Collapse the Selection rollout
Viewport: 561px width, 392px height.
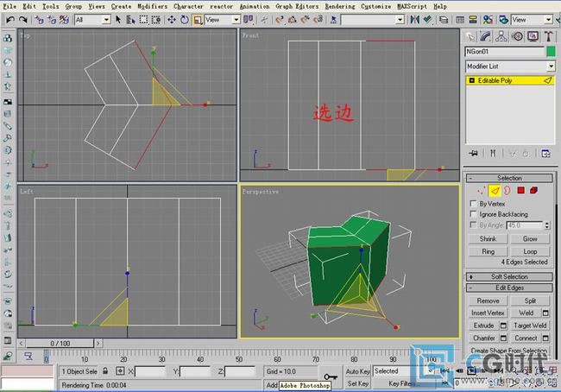[x=509, y=178]
